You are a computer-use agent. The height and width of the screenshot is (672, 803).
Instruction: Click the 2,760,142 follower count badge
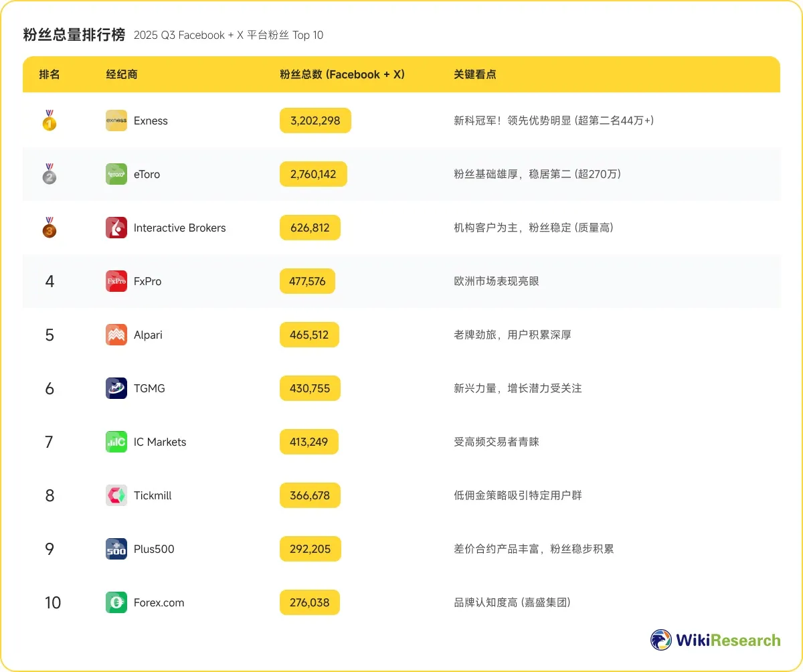[x=313, y=174]
